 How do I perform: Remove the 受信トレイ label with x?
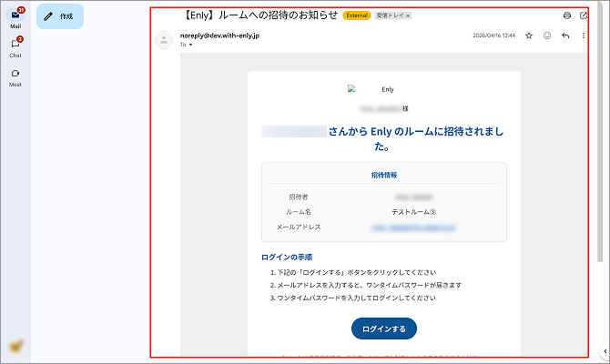click(x=408, y=16)
